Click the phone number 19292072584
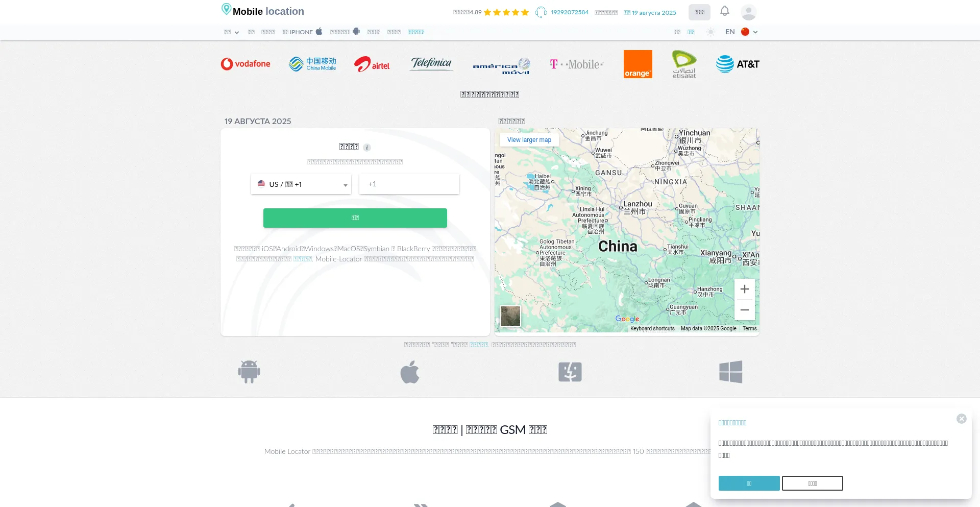Image resolution: width=980 pixels, height=507 pixels. pos(570,12)
